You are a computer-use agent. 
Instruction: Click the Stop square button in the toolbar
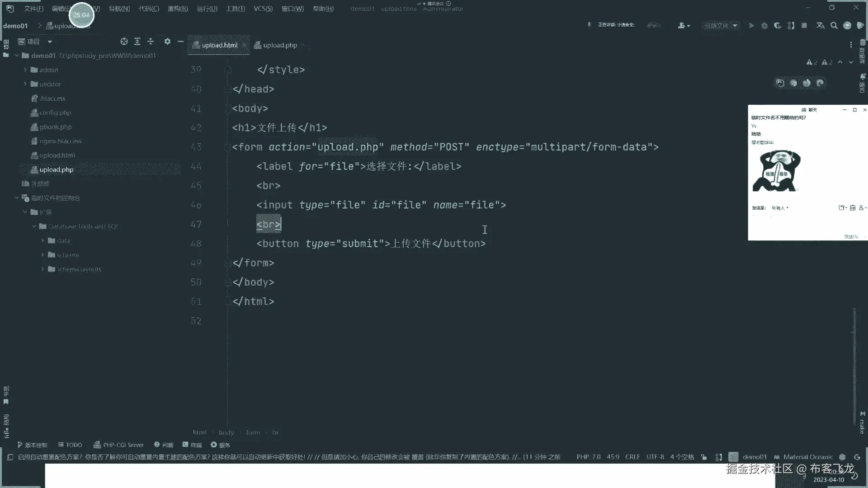(804, 26)
